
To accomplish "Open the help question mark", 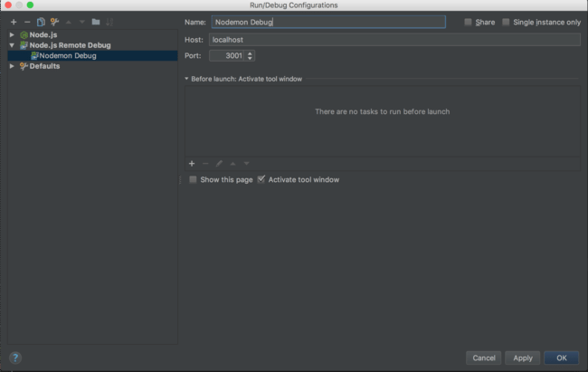I will pos(14,358).
